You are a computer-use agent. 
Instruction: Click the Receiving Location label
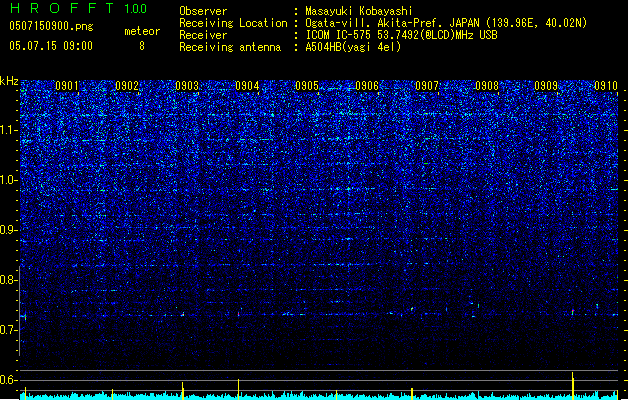233,23
